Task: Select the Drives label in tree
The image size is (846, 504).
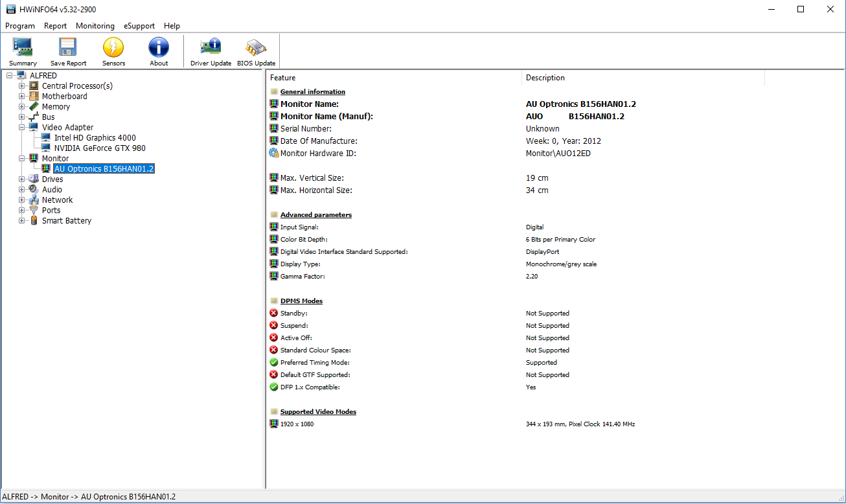Action: (x=52, y=179)
